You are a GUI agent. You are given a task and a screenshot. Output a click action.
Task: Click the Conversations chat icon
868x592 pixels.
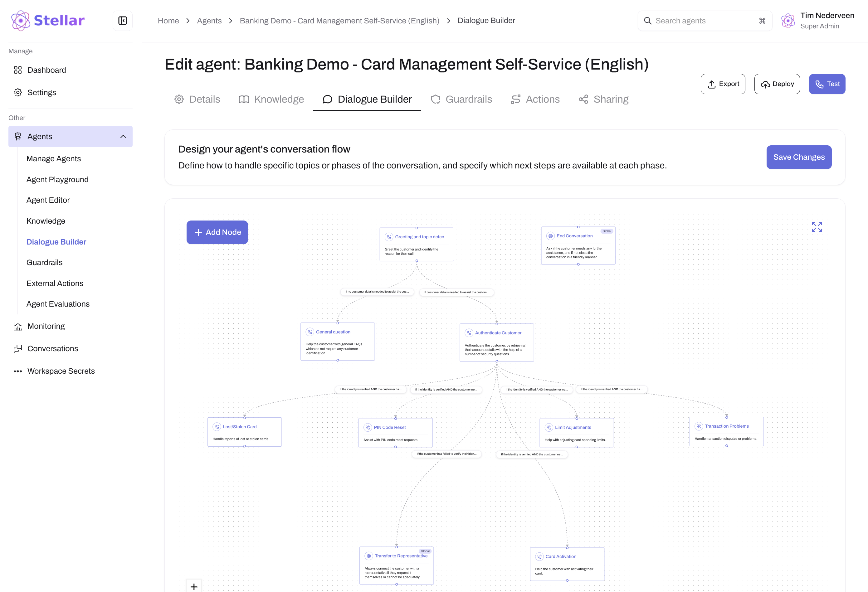point(17,349)
